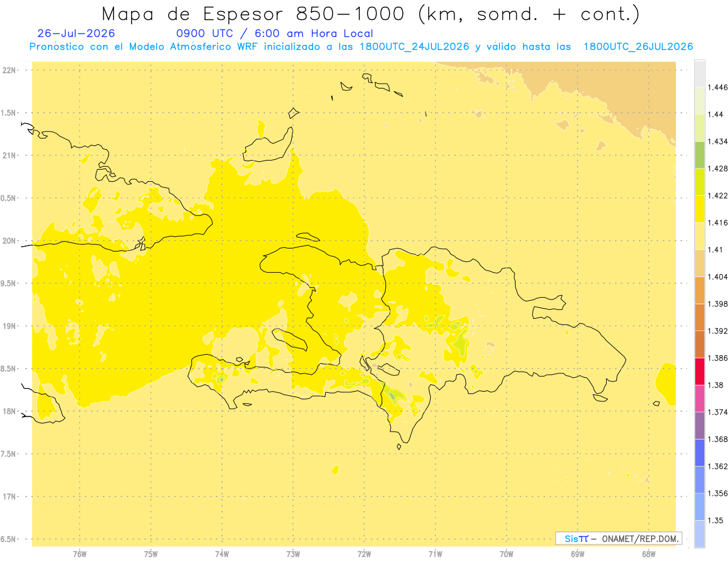Click the legend value 1.35

click(x=716, y=520)
